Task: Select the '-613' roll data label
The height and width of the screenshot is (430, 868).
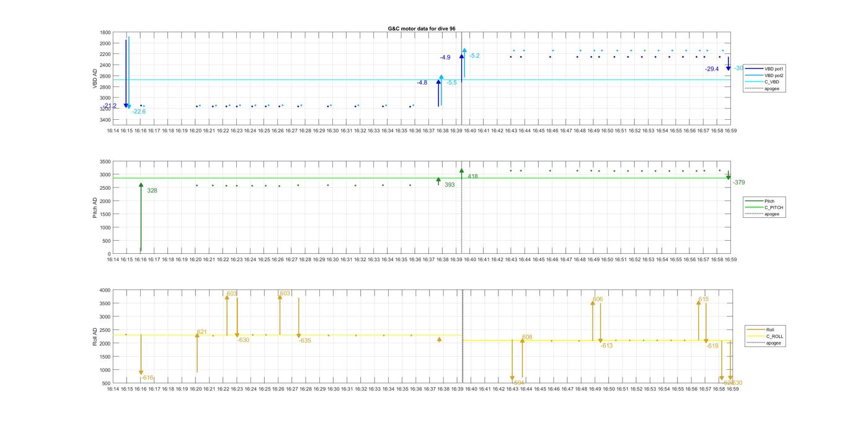Action: coord(606,346)
